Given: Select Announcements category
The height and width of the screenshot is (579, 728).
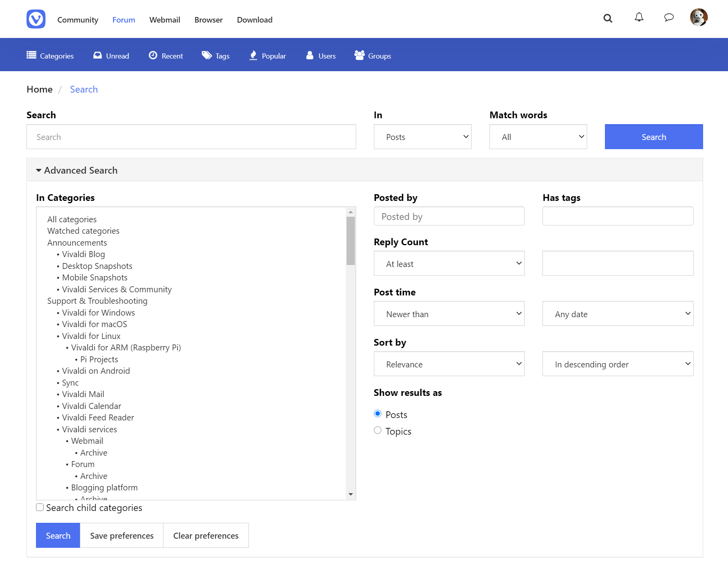Looking at the screenshot, I should [x=77, y=243].
